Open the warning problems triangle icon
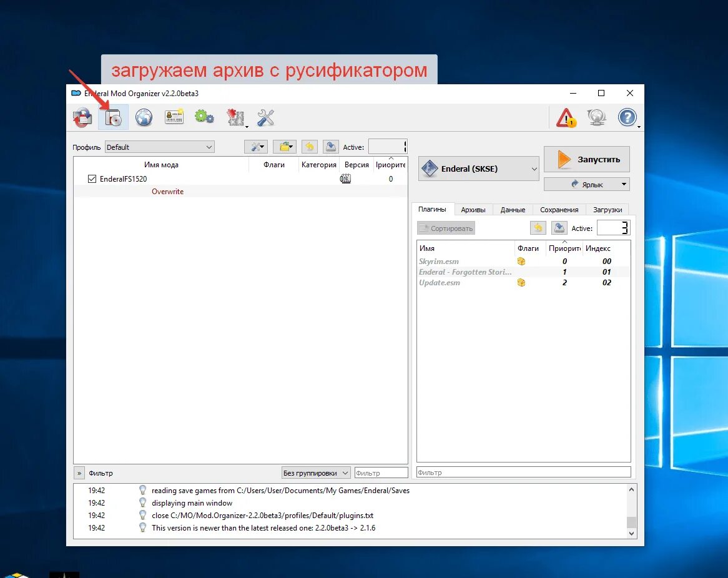 pyautogui.click(x=566, y=117)
